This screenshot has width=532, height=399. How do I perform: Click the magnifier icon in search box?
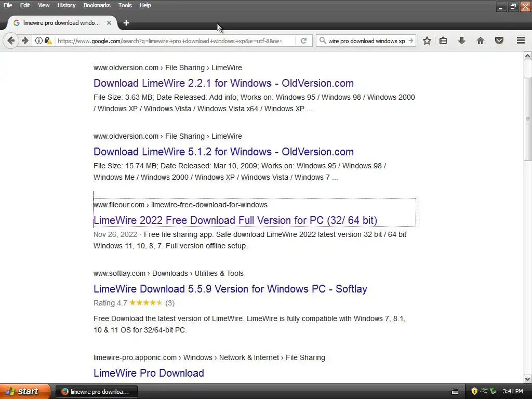coord(323,41)
